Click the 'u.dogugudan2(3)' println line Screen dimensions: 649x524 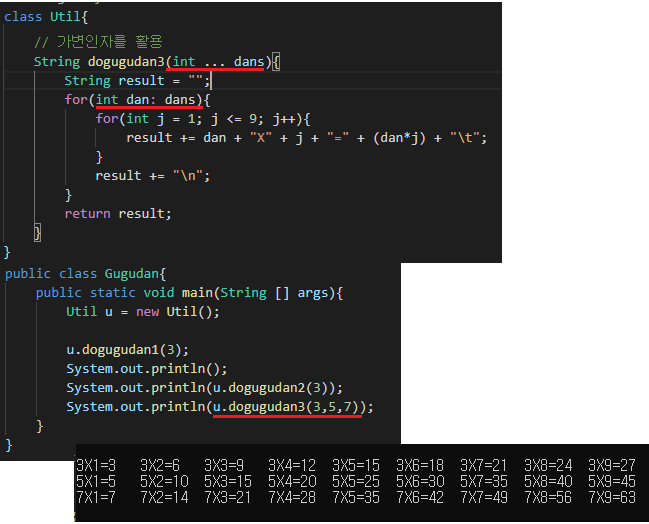tap(204, 388)
